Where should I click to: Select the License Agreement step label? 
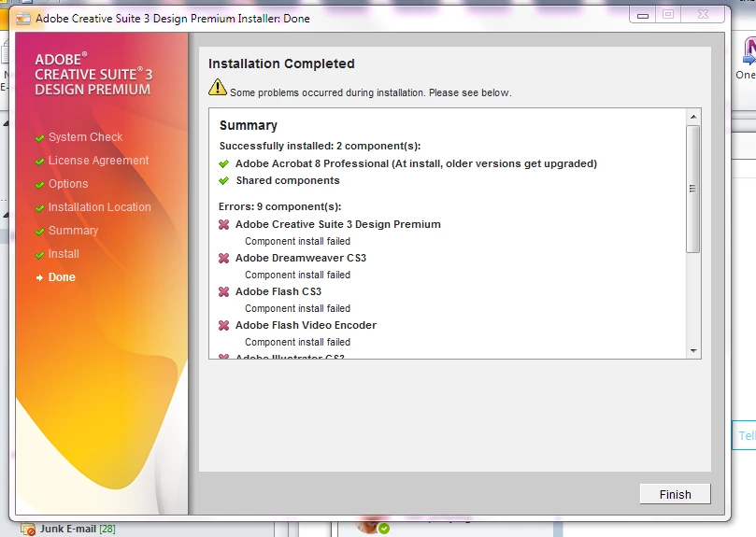pyautogui.click(x=98, y=160)
